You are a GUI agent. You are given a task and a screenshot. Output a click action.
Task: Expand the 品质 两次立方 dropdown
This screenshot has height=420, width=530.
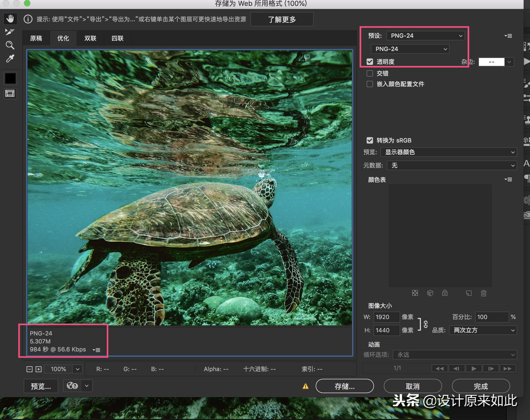[x=483, y=330]
